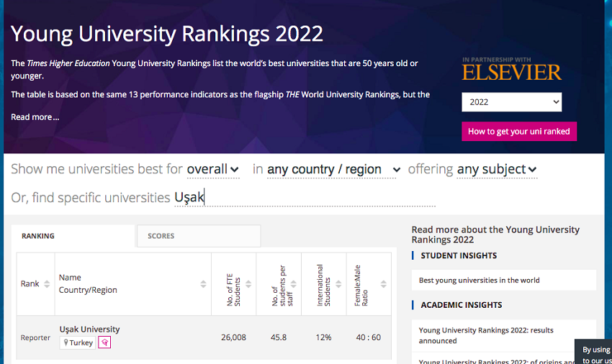Open 'Best young universities in the world'
This screenshot has width=612, height=364.
(480, 280)
